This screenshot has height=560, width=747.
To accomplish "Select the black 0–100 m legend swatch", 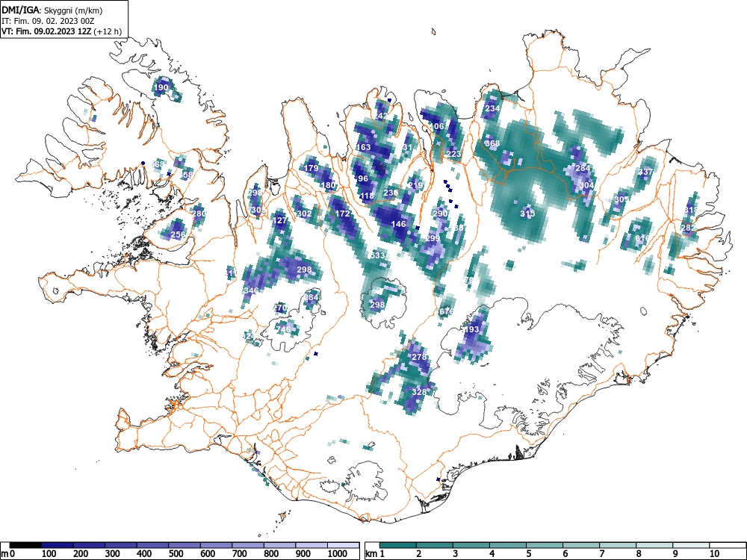I will [25, 545].
